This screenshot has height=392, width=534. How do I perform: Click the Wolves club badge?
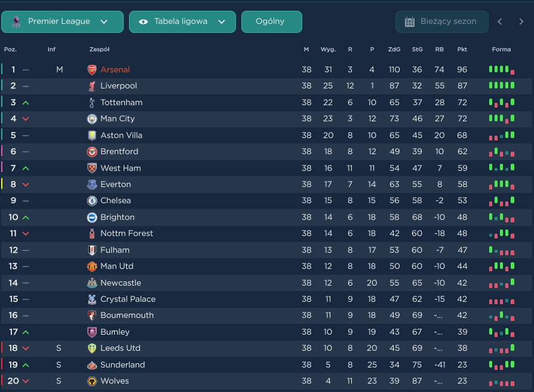pos(92,381)
